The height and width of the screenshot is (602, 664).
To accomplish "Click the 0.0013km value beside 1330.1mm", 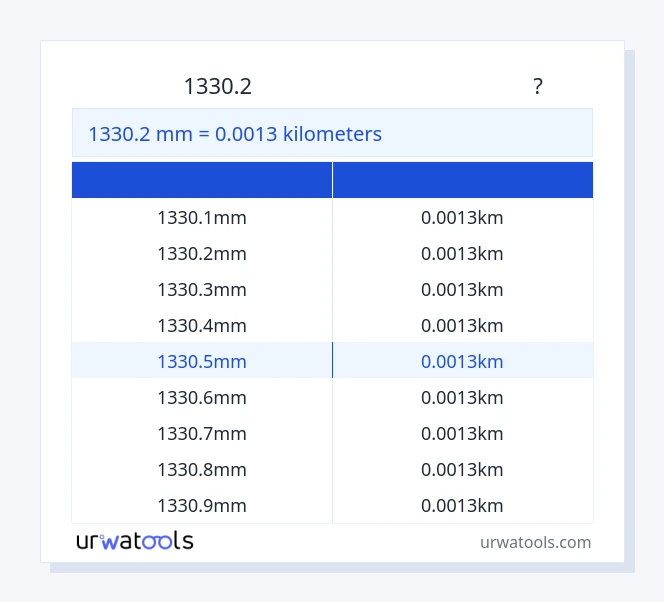I will [462, 217].
